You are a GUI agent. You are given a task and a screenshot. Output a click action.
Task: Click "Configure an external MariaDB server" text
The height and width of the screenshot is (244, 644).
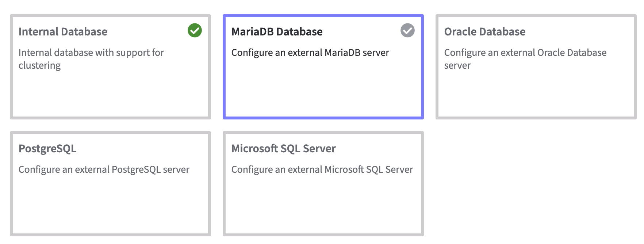[x=310, y=53]
